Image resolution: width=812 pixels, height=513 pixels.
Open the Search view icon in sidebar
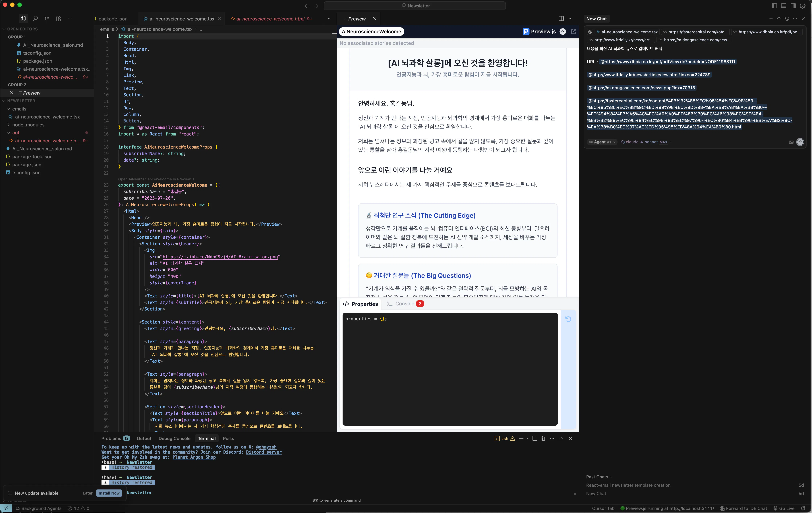(x=35, y=19)
